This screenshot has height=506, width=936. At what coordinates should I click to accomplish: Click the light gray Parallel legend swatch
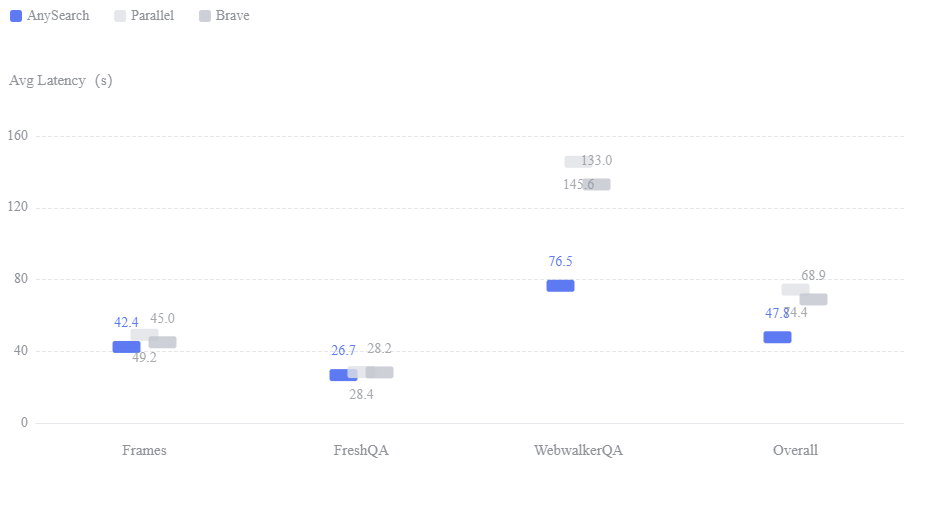120,16
